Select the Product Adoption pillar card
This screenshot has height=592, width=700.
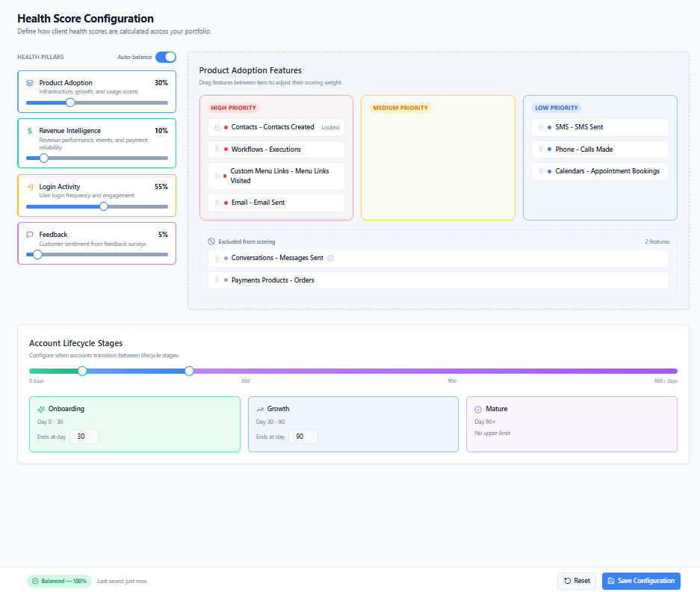[x=97, y=92]
